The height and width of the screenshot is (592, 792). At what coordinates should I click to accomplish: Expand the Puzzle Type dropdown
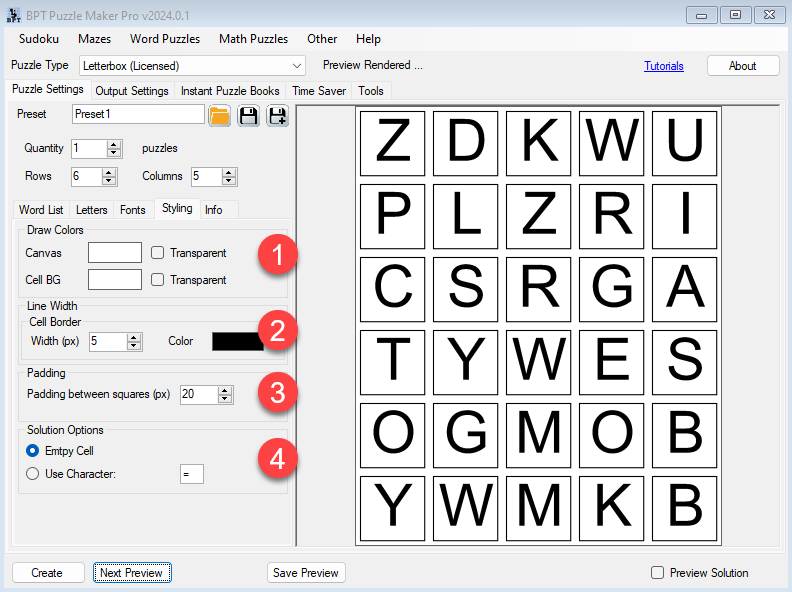pyautogui.click(x=296, y=66)
